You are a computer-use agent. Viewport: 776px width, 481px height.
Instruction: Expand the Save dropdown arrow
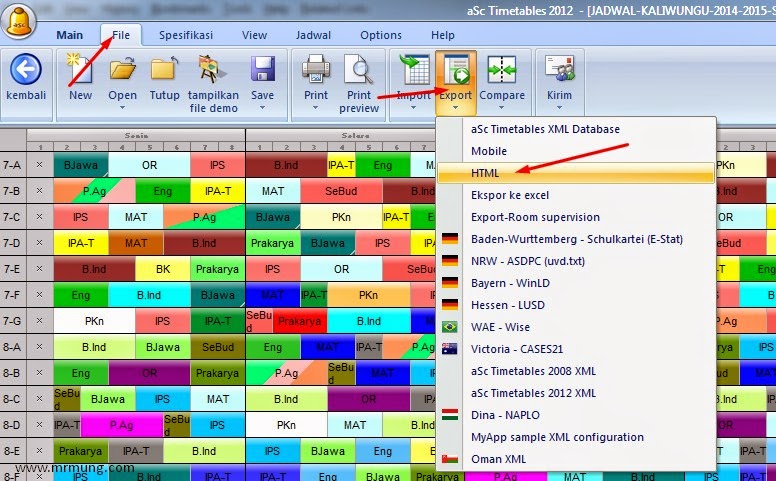[262, 107]
